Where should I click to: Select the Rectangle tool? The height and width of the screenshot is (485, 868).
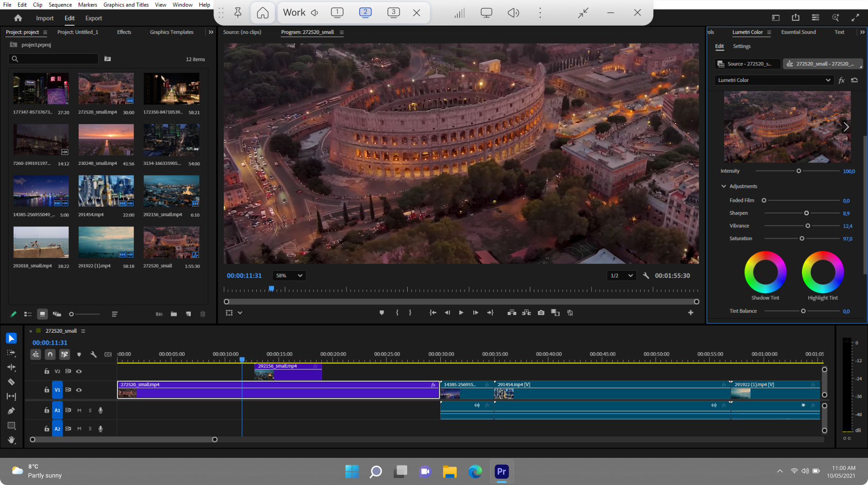pos(11,425)
